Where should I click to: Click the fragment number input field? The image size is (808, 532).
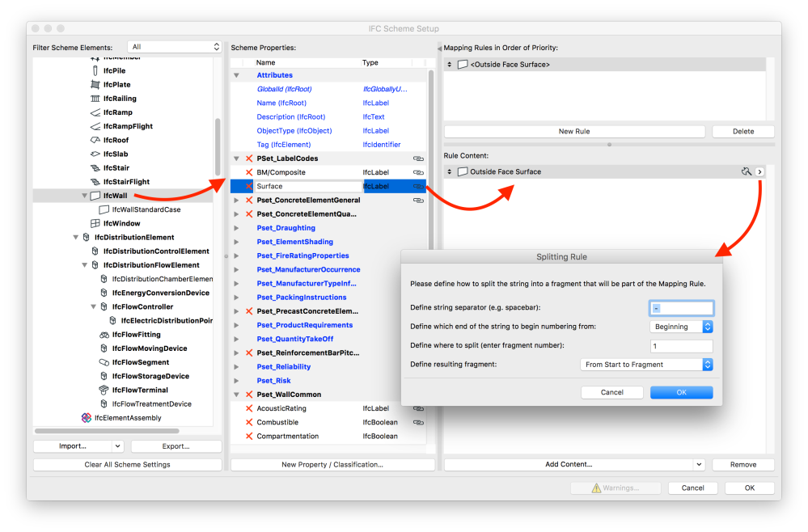(x=681, y=346)
